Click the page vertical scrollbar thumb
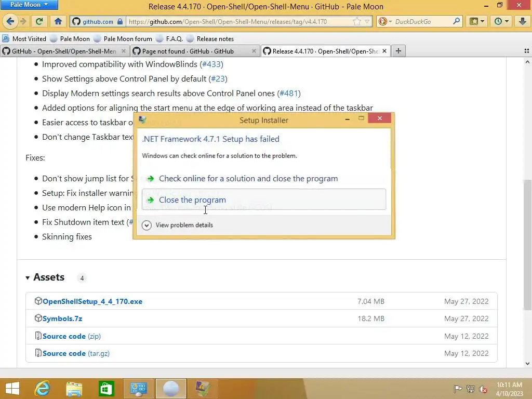The width and height of the screenshot is (532, 399). [x=527, y=244]
